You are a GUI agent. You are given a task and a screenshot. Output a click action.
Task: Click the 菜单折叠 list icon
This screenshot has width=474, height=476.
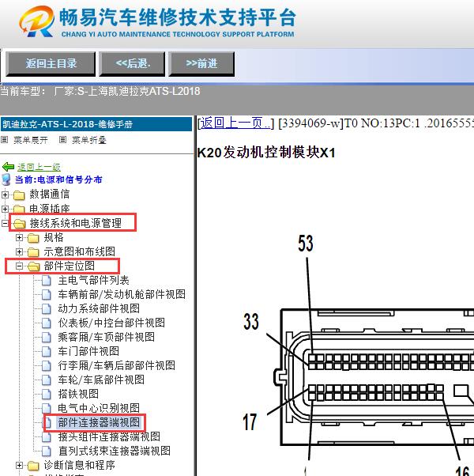62,140
